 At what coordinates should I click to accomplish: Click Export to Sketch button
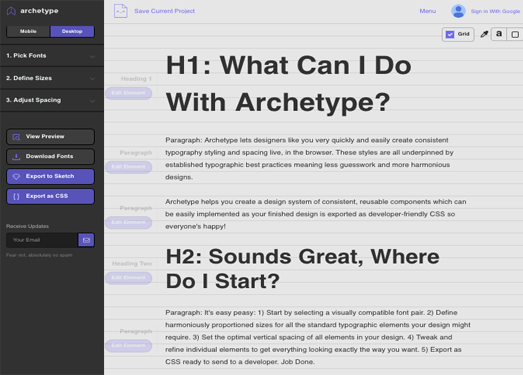(50, 176)
